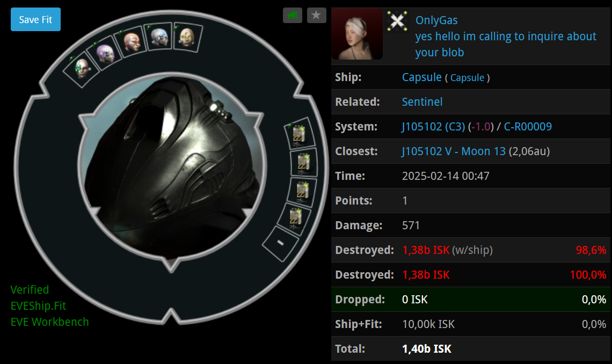Click the green implant head icon
This screenshot has width=612, height=364.
pos(81,69)
